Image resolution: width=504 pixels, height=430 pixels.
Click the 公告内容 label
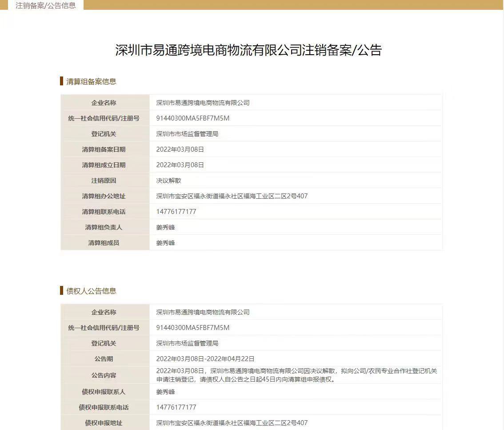click(x=104, y=375)
